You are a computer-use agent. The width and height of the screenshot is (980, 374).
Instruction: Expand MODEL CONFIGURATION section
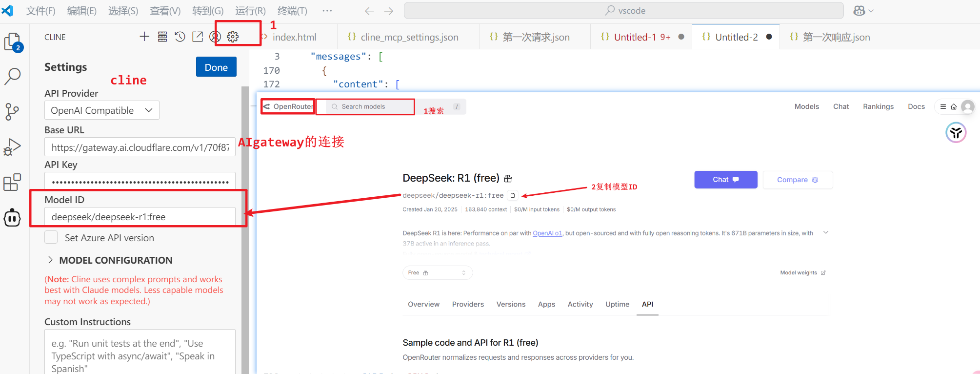point(108,260)
